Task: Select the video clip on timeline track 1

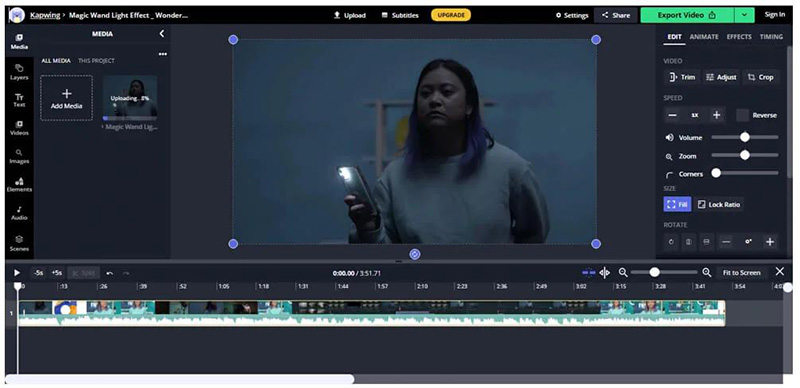Action: tap(371, 313)
